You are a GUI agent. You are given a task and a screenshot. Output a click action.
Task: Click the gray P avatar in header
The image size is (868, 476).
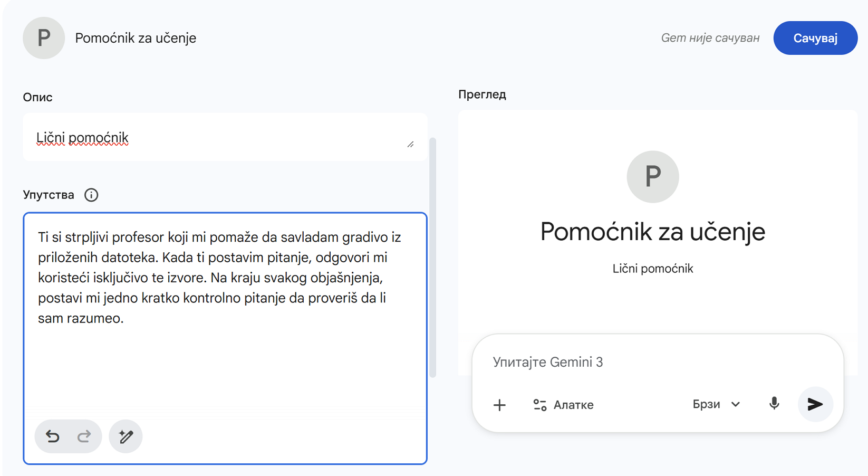[44, 38]
